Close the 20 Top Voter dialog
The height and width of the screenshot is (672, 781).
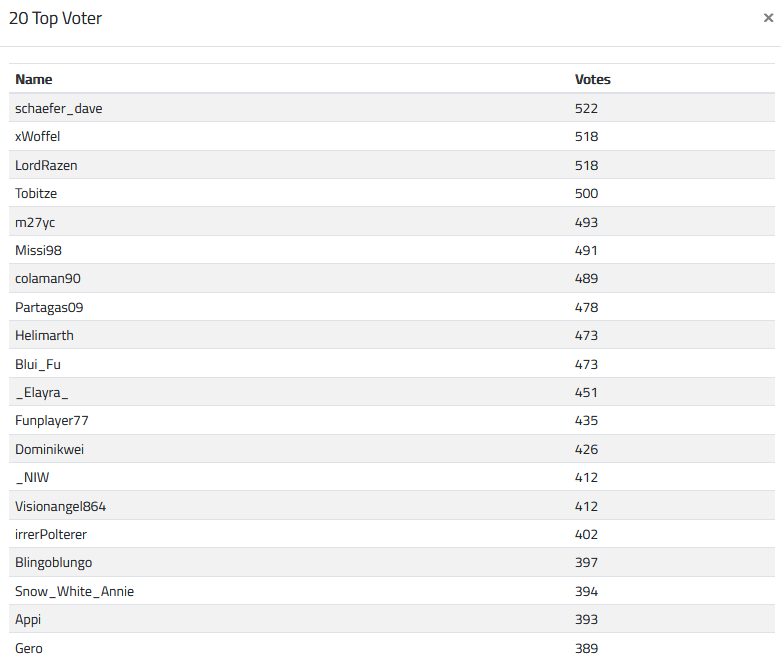point(767,18)
